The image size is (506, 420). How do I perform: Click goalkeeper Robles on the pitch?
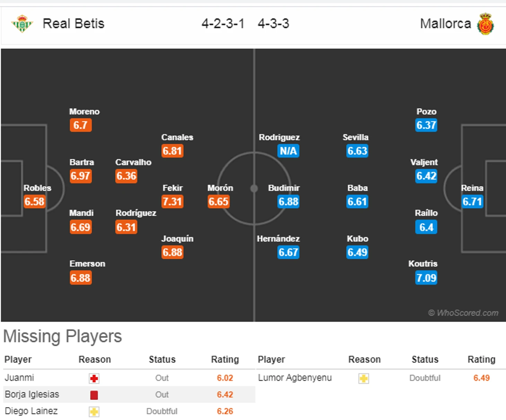point(37,188)
